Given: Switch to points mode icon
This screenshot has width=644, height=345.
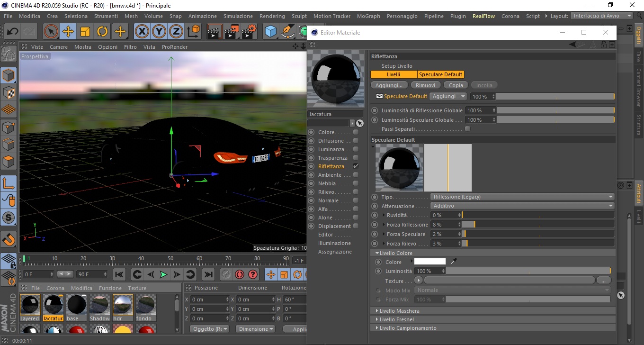Looking at the screenshot, I should (x=9, y=127).
